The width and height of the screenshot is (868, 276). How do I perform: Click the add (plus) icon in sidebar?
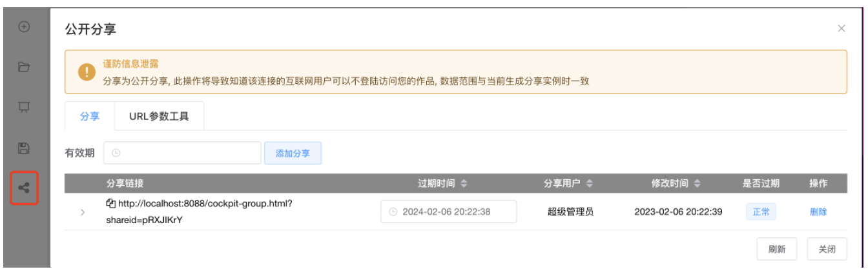pyautogui.click(x=25, y=27)
